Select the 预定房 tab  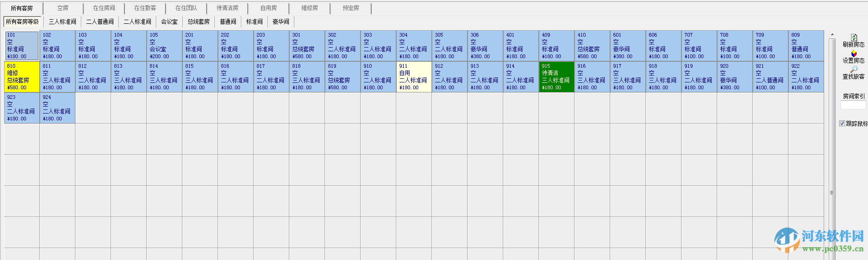tap(351, 8)
